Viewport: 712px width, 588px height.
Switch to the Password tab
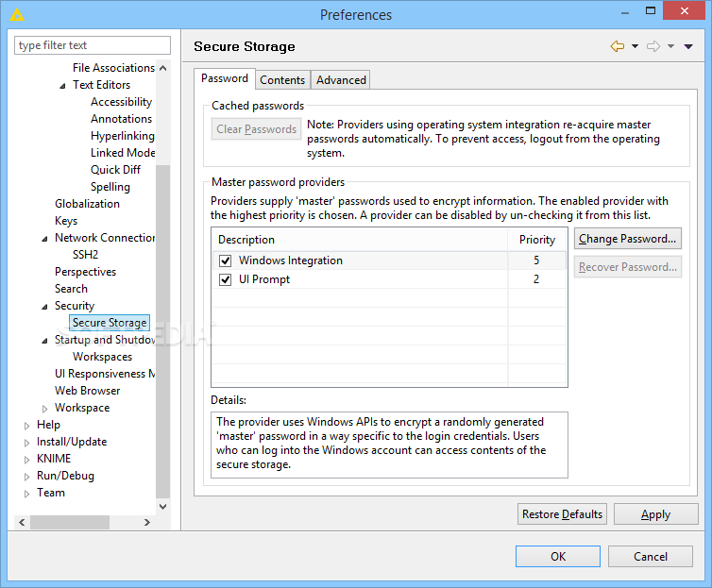(225, 78)
